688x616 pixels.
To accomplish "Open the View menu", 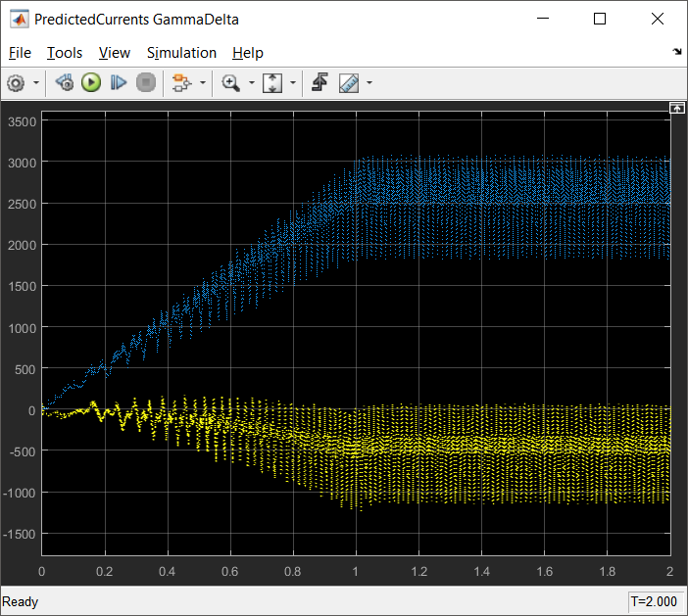I will (115, 53).
